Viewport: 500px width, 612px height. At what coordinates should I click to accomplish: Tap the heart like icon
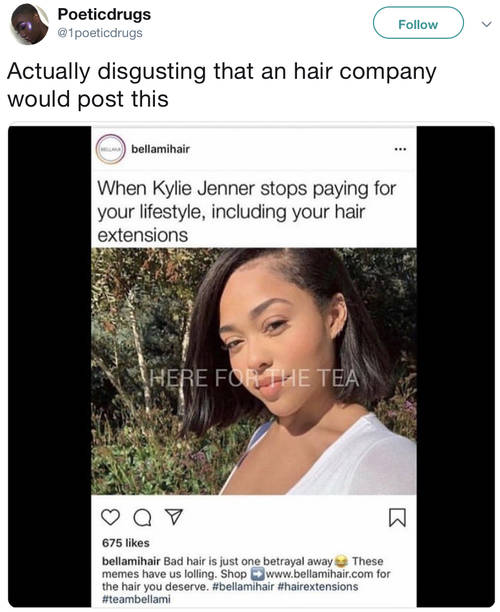pos(110,517)
